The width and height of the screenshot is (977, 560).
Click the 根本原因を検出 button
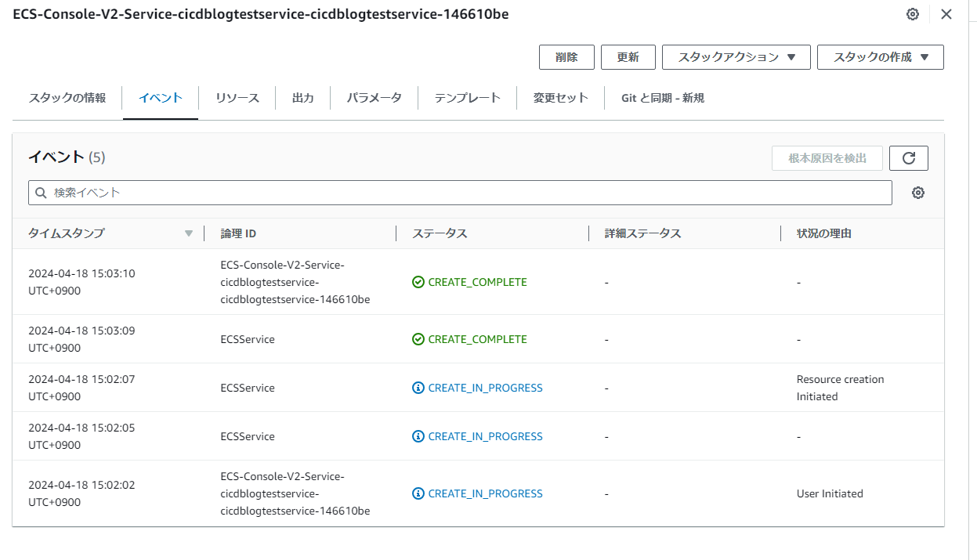(x=827, y=158)
